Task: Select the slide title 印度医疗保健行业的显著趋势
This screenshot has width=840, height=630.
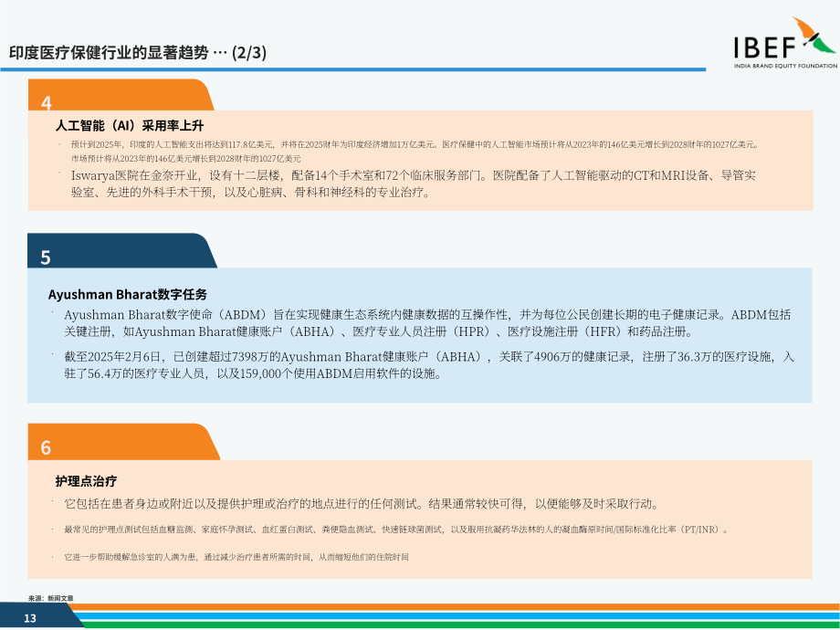Action: (109, 53)
